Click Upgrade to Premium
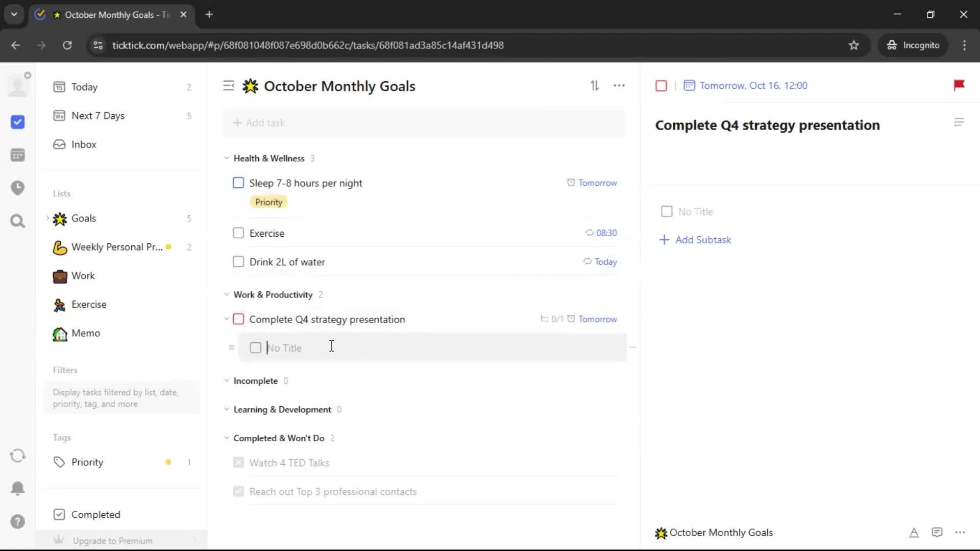Viewport: 980px width, 551px height. (112, 540)
